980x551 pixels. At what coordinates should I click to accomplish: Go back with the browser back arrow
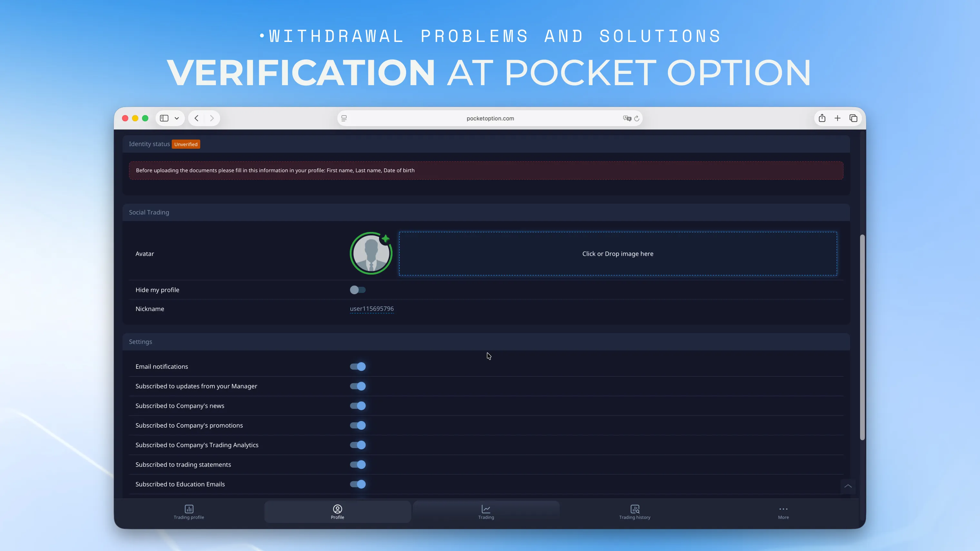[x=196, y=118]
